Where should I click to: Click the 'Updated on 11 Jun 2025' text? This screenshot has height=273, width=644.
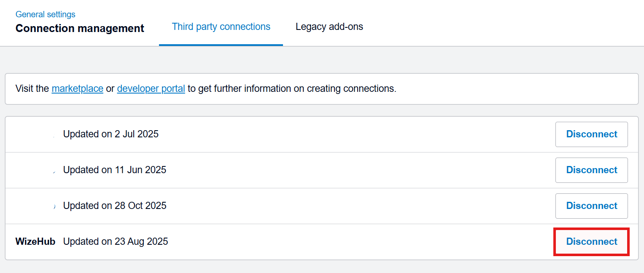click(x=115, y=170)
